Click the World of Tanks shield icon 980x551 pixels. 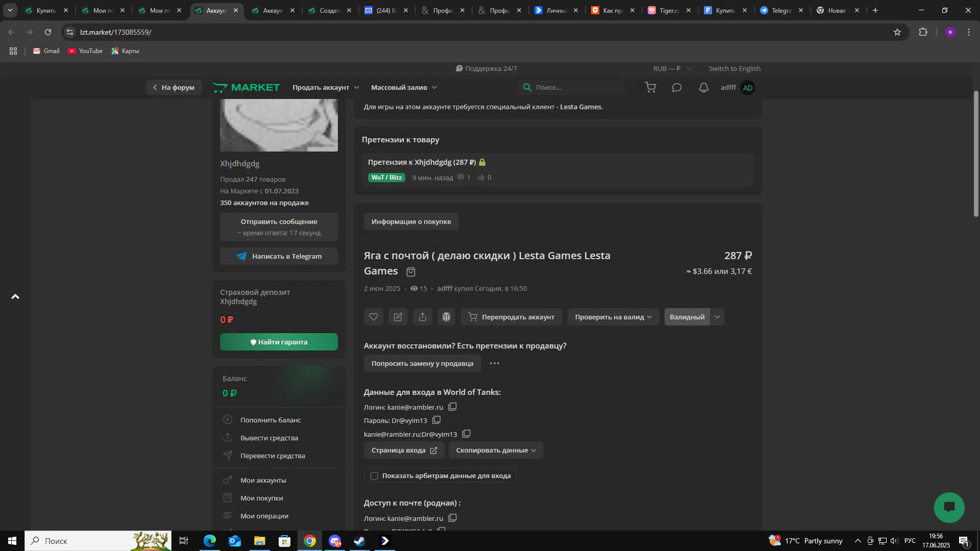(446, 317)
